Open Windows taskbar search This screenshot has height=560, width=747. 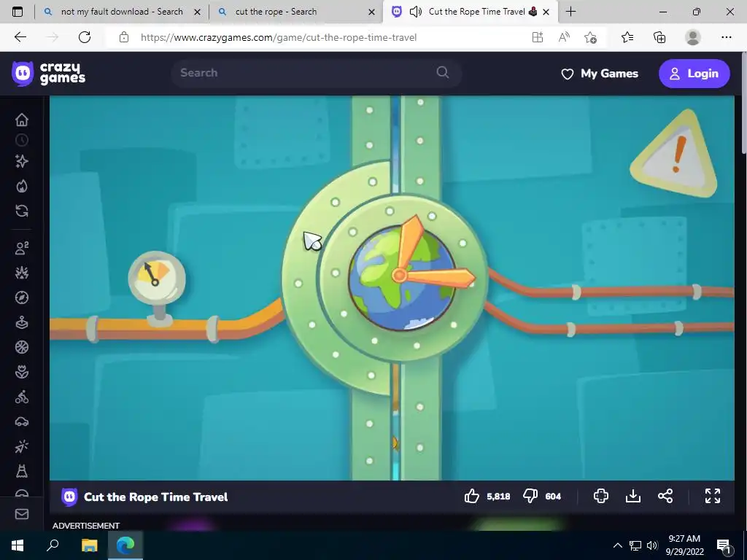[53, 545]
